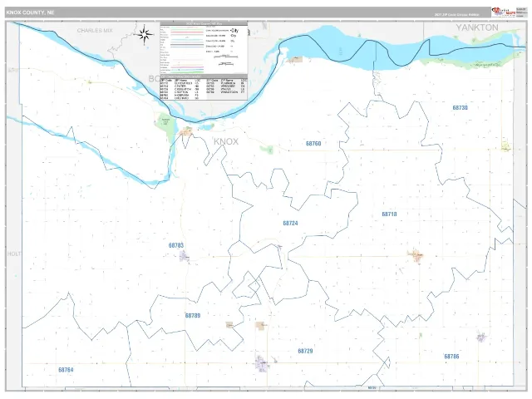This screenshot has width=532, height=399.
Task: Click the map legend line-style box
Action: pyautogui.click(x=204, y=48)
